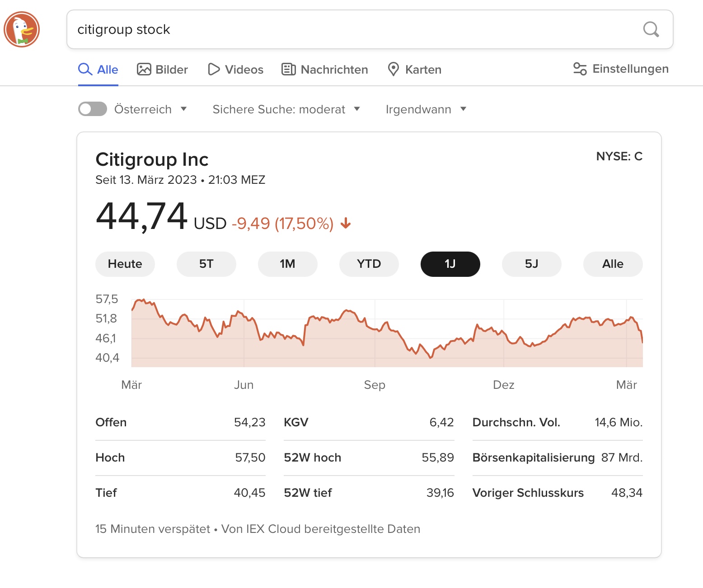Click the 52W hoch value 55,89

[438, 457]
